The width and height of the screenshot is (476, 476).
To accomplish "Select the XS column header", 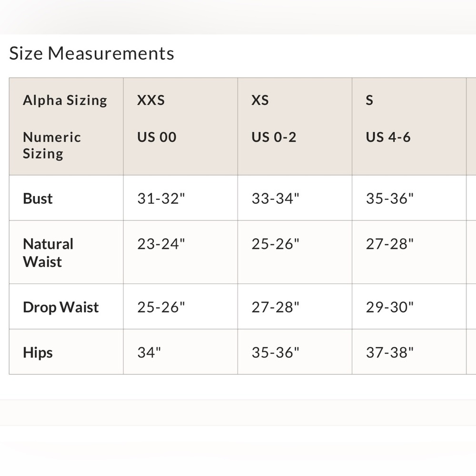I will point(260,100).
